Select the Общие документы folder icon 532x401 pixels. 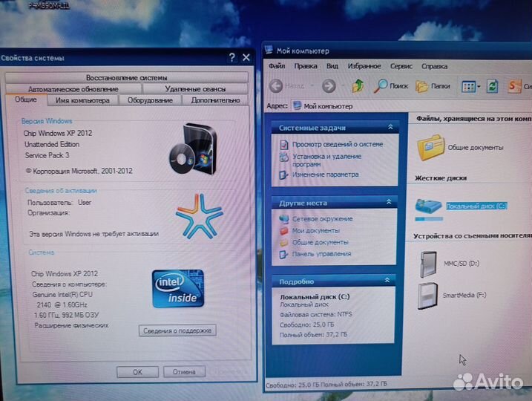(x=430, y=147)
